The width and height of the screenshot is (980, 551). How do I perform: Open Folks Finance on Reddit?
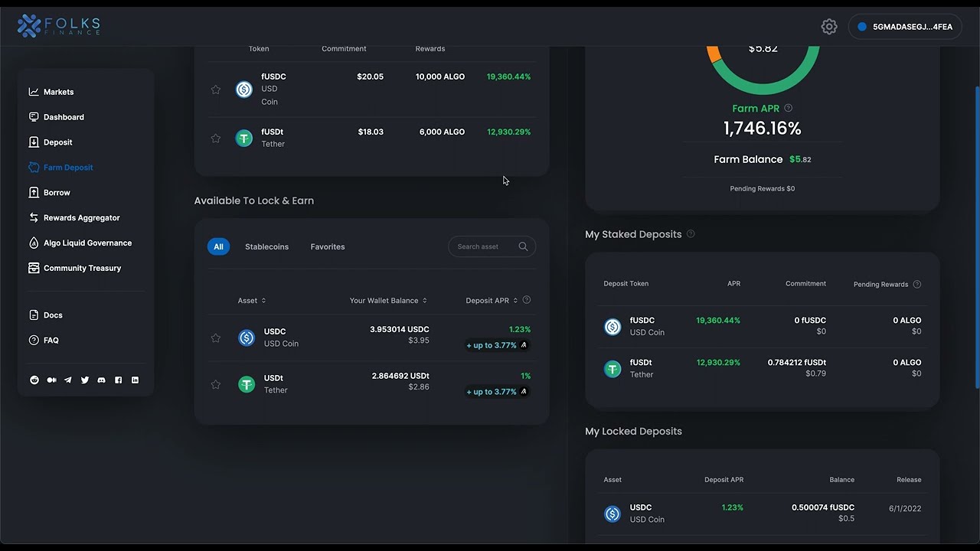34,380
